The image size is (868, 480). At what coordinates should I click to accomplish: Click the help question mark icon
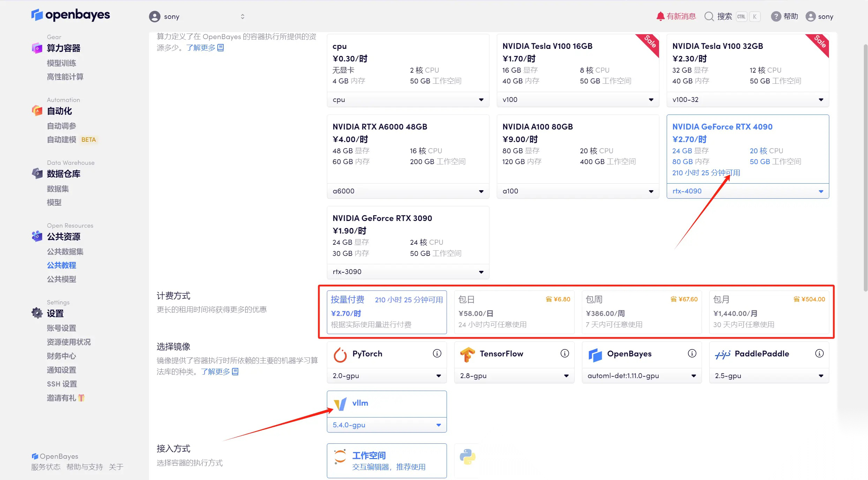pos(776,16)
